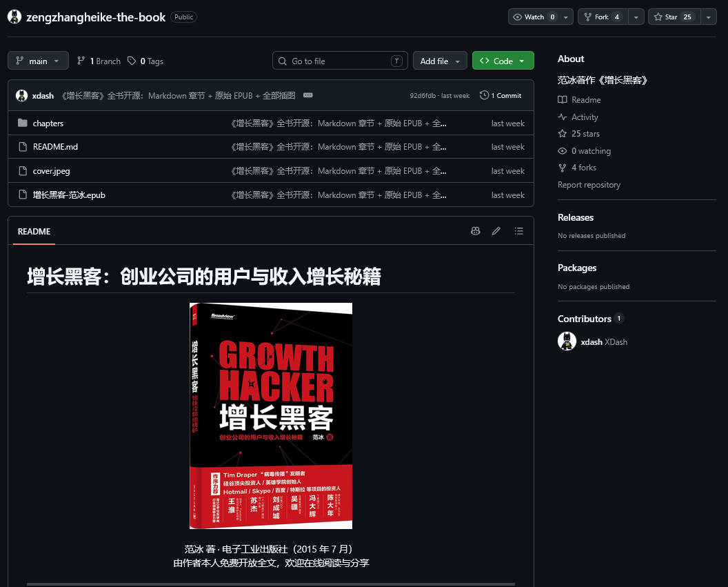This screenshot has height=587, width=728.
Task: Click the zengzhangheike-the-book repository title
Action: point(96,17)
